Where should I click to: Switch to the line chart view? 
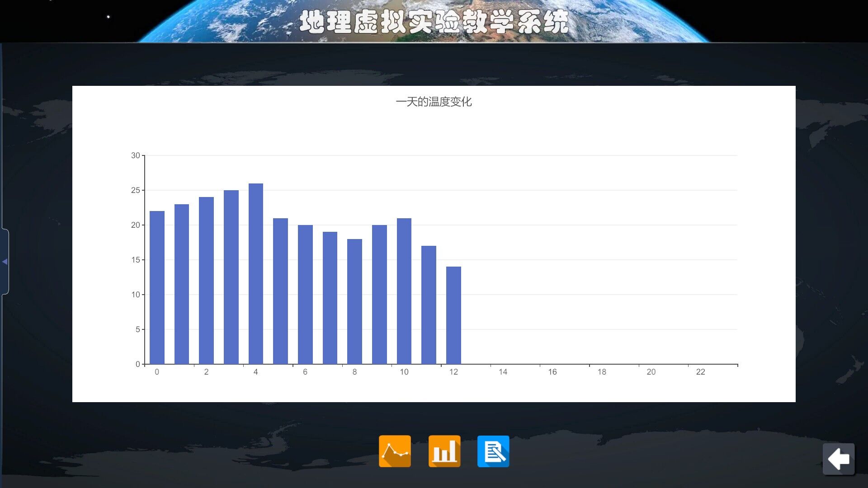[x=395, y=451]
